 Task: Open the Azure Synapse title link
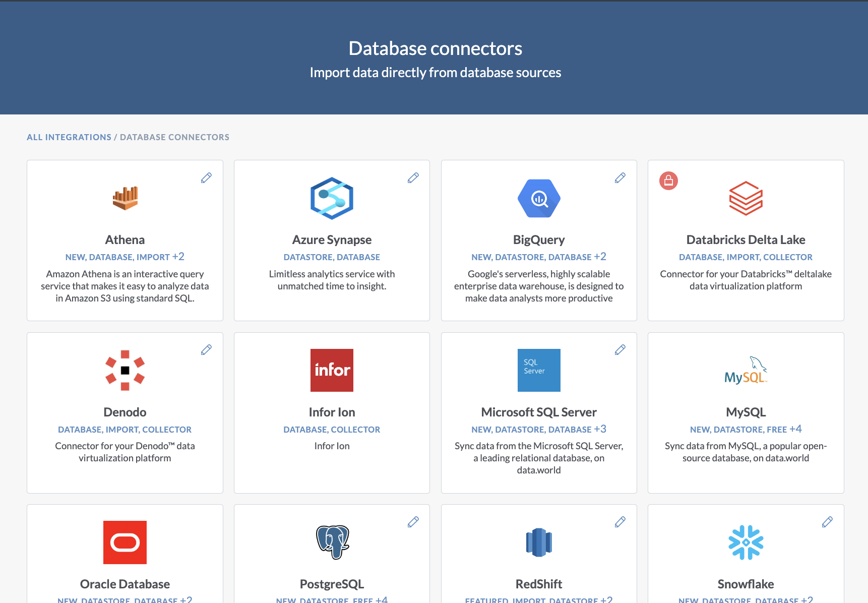332,240
